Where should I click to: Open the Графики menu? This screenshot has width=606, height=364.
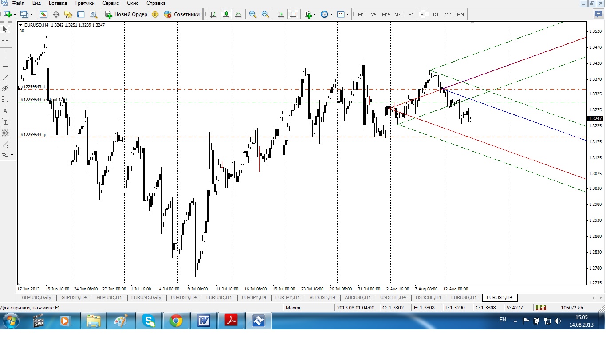click(x=85, y=3)
